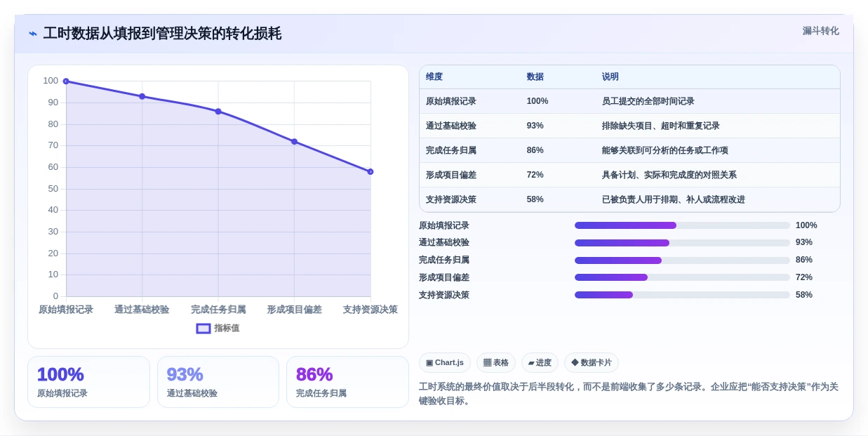
Task: Select the 形成项目偏差 table row cell
Action: (451, 175)
